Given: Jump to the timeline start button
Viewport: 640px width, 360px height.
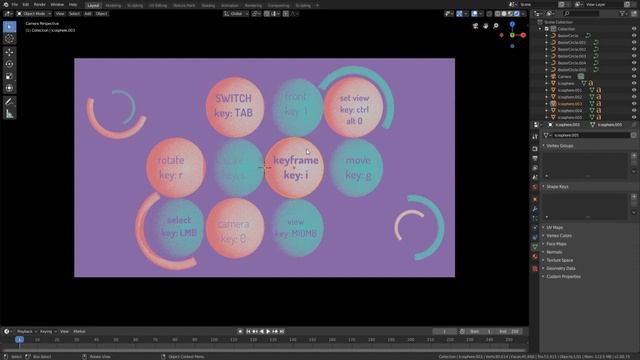Looking at the screenshot, I should pos(248,331).
